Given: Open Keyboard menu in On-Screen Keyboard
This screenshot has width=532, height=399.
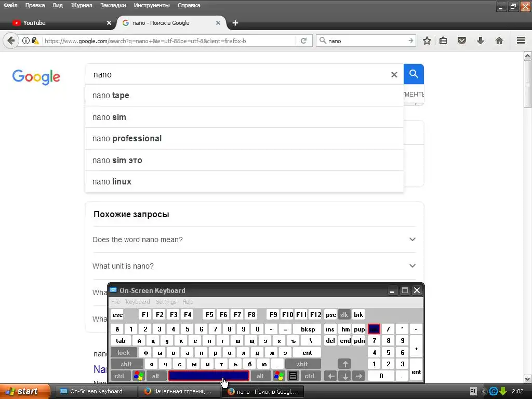Looking at the screenshot, I should pos(138,302).
